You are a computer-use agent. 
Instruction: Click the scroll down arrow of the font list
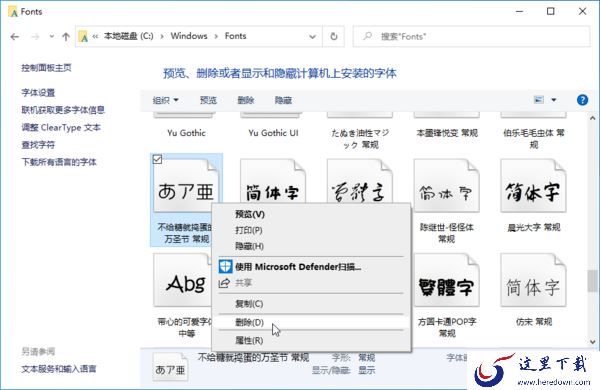pos(592,342)
